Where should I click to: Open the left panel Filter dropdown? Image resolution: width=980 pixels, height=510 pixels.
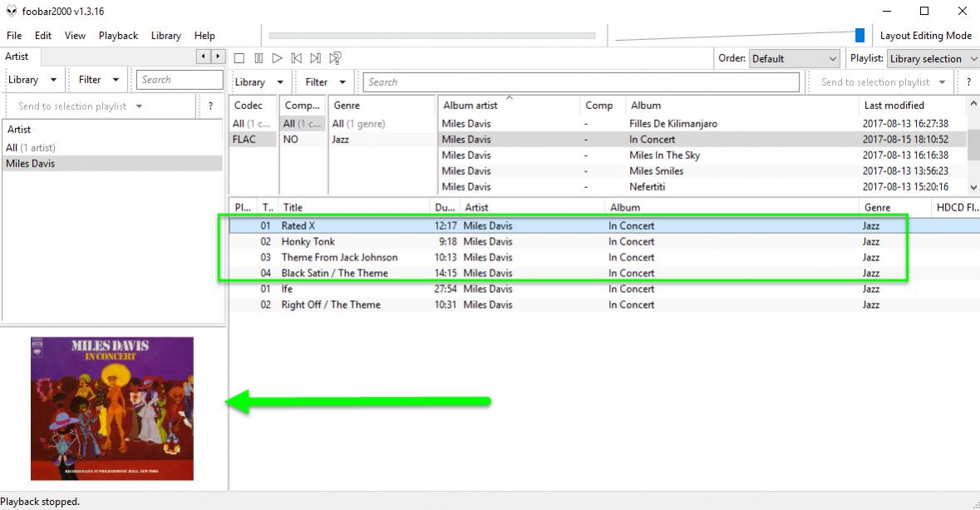(99, 80)
